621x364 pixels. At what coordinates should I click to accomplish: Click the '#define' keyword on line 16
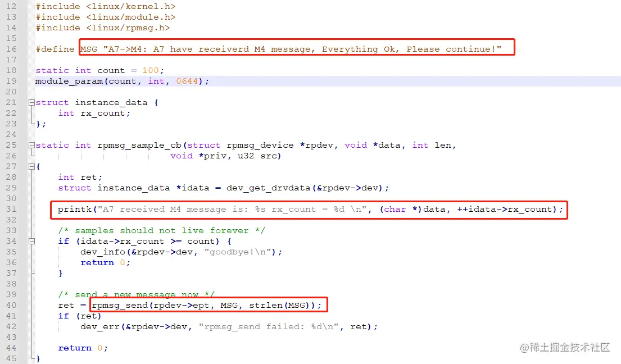(x=55, y=49)
